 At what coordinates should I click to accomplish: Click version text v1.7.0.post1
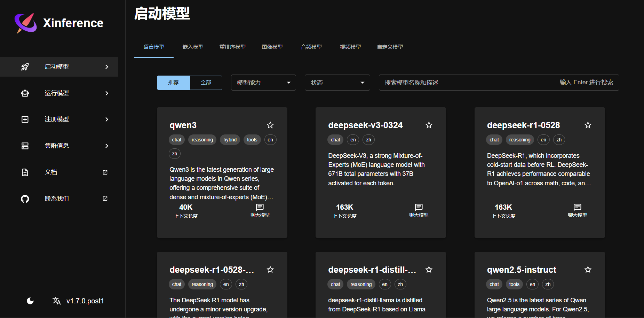pyautogui.click(x=85, y=301)
